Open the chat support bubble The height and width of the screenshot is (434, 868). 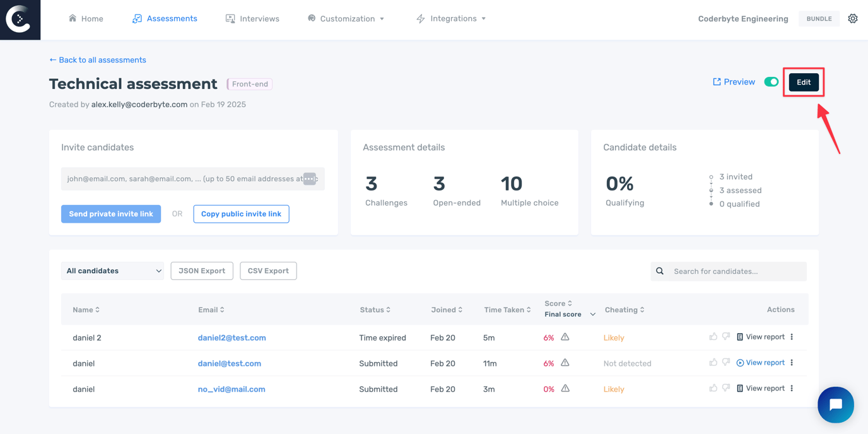tap(835, 404)
